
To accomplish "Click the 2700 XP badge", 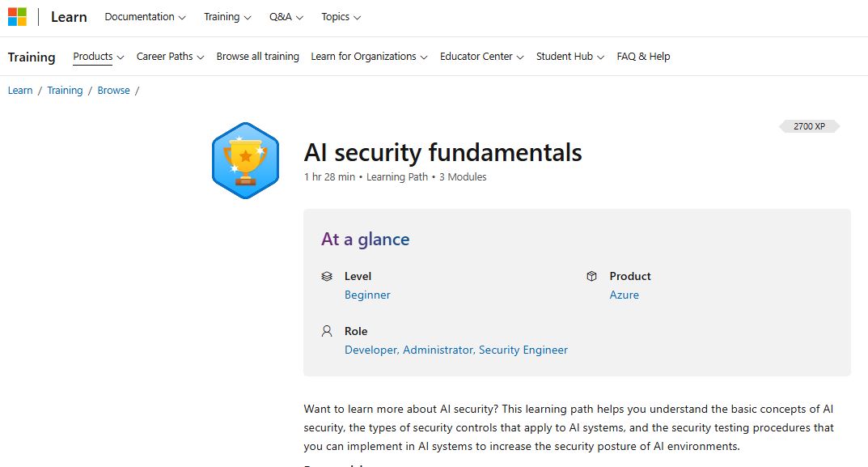I will tap(808, 126).
